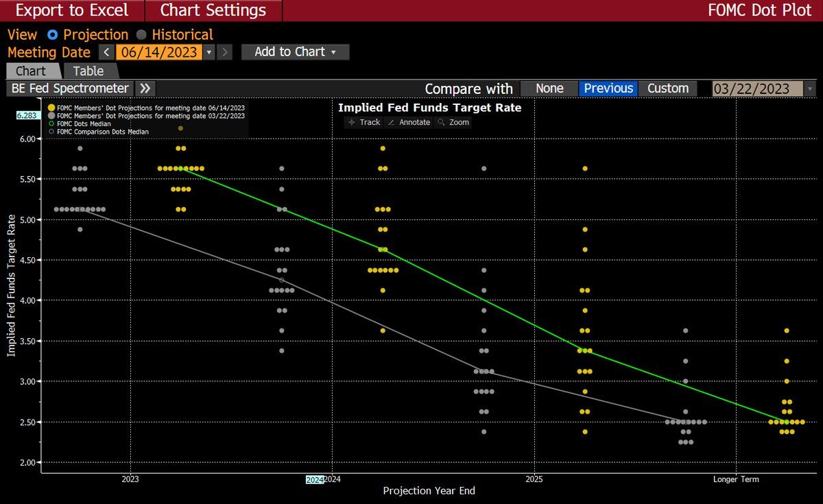Image resolution: width=823 pixels, height=504 pixels.
Task: Open comparison date 03/22/2023 dropdown arrow
Action: 809,88
